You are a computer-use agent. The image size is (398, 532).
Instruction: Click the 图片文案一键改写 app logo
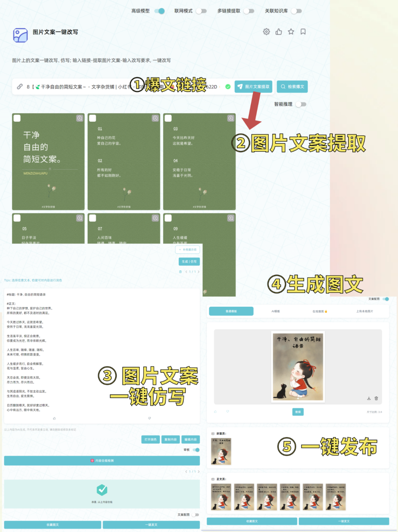tap(20, 35)
